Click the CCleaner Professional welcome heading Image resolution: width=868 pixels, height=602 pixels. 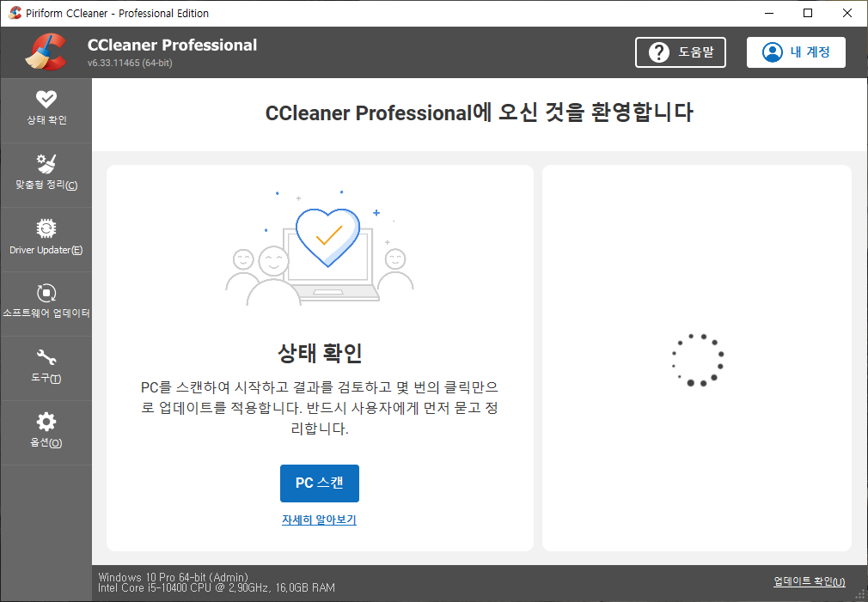(480, 112)
